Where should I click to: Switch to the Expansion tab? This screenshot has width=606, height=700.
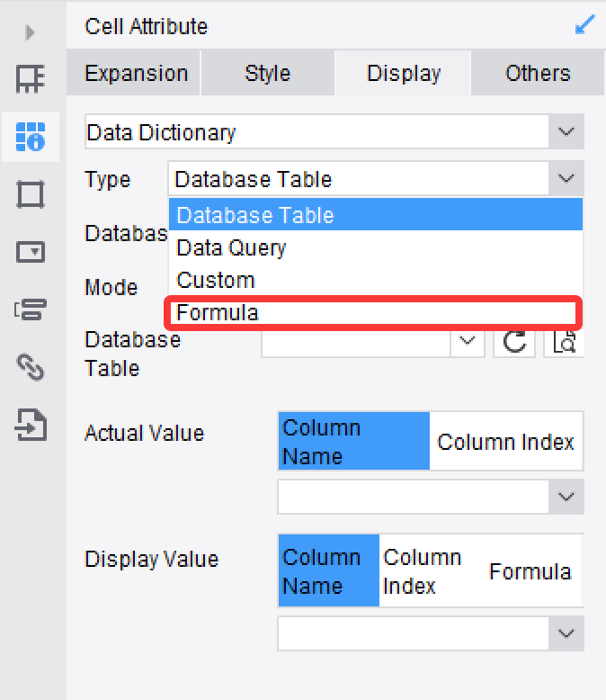(x=133, y=73)
